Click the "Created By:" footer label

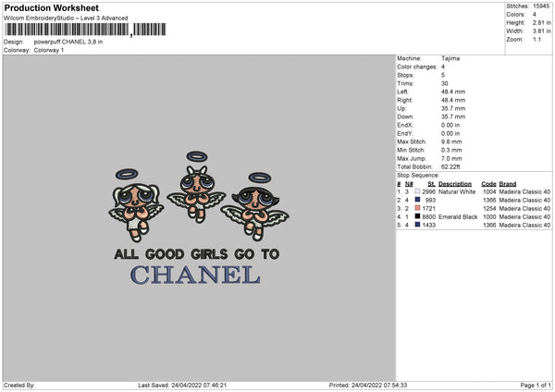[19, 385]
